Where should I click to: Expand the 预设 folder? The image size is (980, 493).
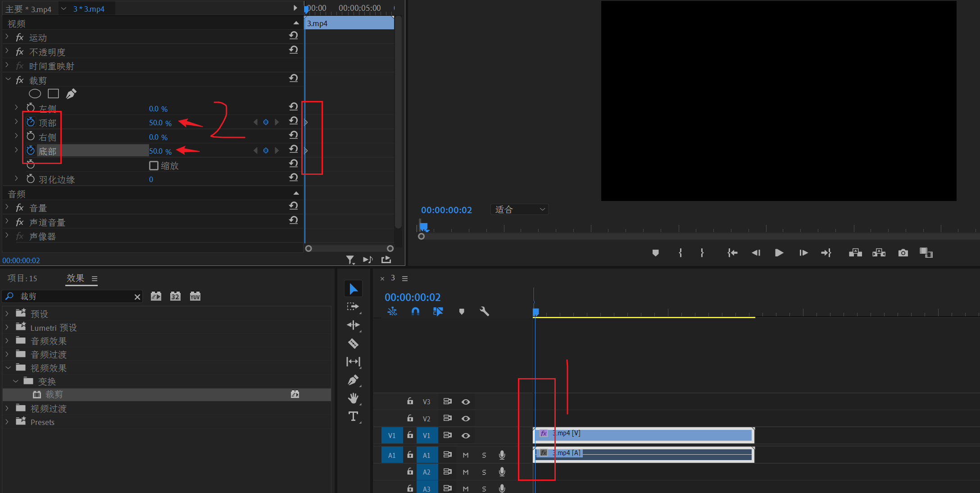[x=7, y=313]
